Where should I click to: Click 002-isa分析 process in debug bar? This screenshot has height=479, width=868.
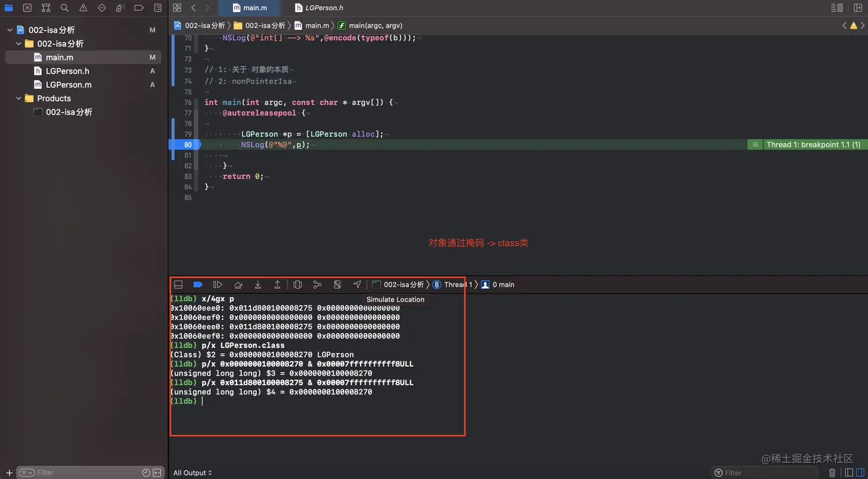[398, 284]
